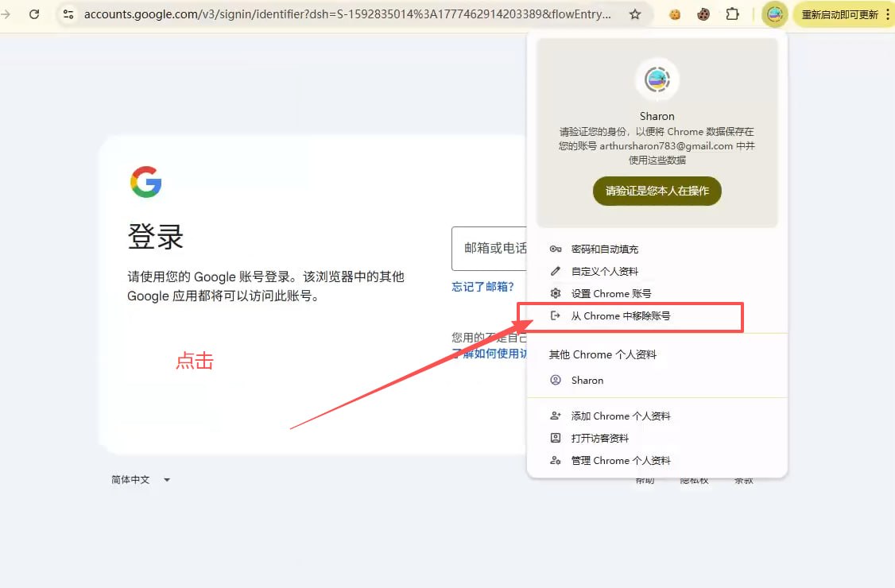Viewport: 895px width, 588px height.
Task: Choose 从 Chrome 中移除账号
Action: [620, 316]
